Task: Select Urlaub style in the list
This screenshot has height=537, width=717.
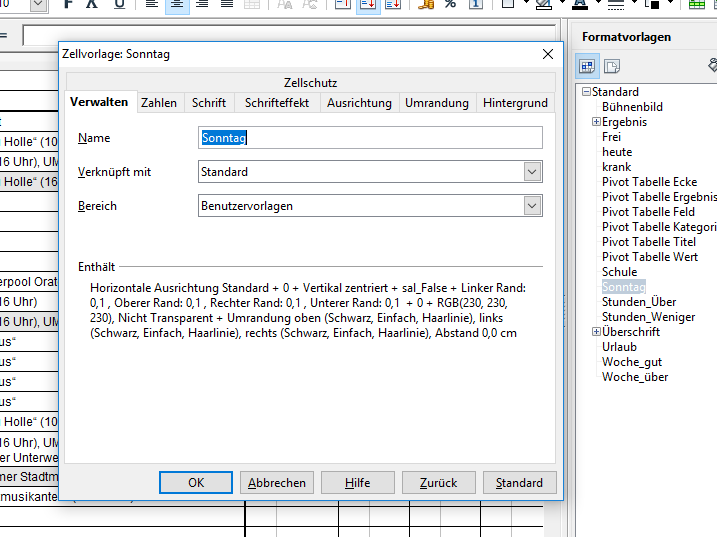Action: [x=619, y=347]
